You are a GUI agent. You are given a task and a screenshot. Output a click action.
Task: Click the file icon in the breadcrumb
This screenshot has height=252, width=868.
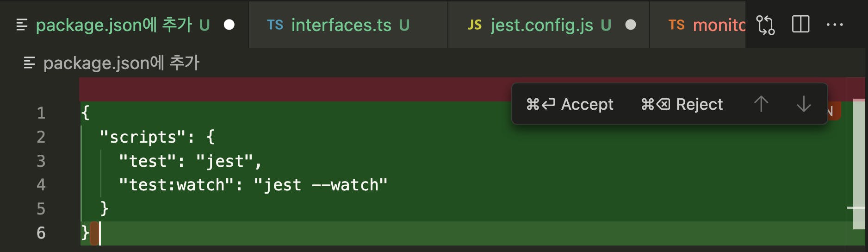pyautogui.click(x=29, y=63)
